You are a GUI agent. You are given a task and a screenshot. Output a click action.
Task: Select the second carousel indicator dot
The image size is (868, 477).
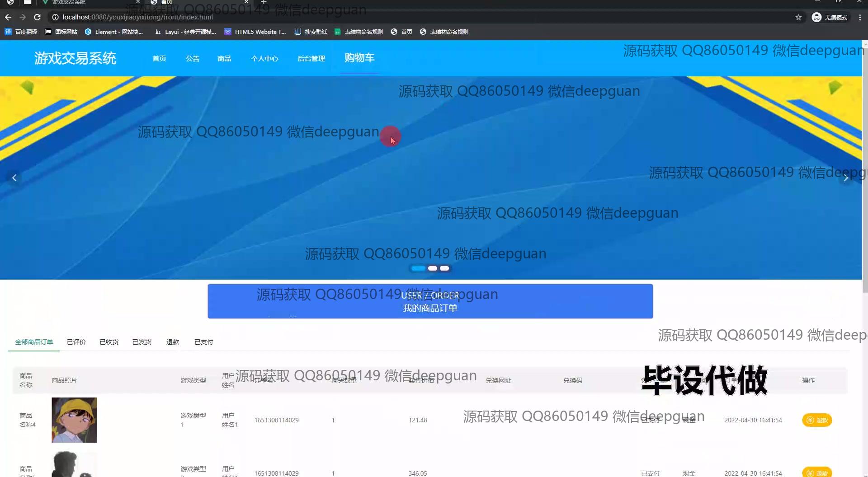[x=432, y=268]
